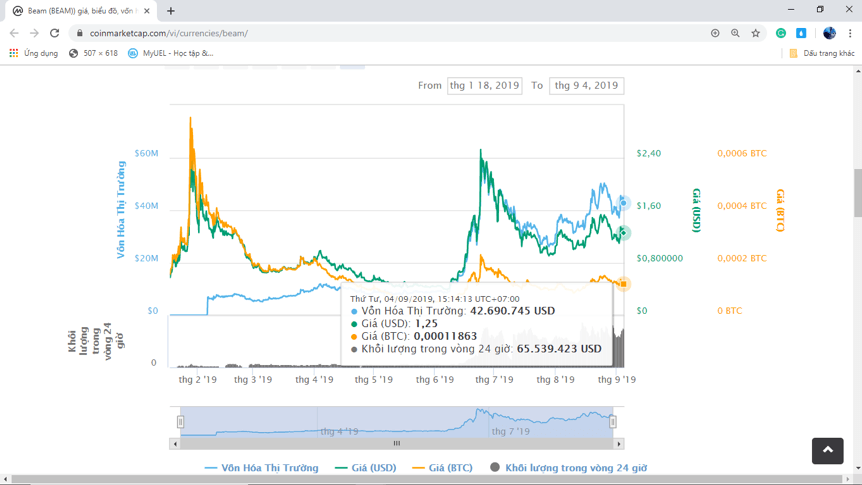Click the orange BTC price data point marker
Viewport: 862px width, 485px height.
[x=623, y=284]
